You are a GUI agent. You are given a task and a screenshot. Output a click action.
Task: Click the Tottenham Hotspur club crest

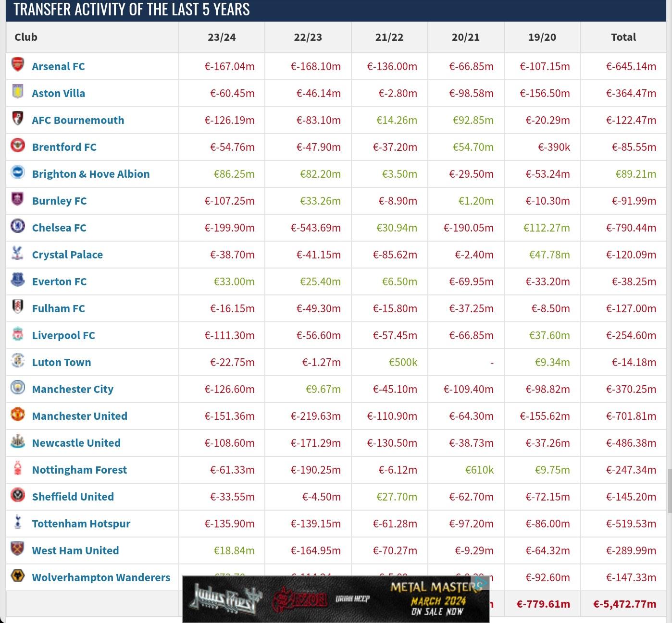(x=18, y=522)
